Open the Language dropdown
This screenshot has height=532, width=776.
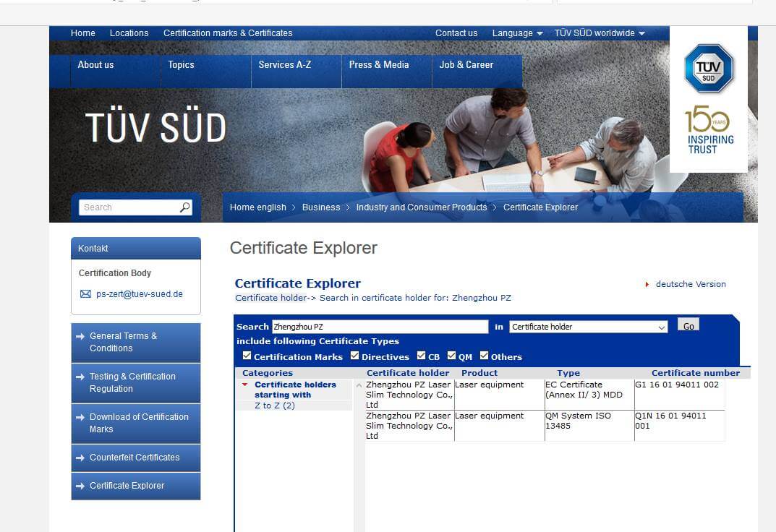pos(517,33)
